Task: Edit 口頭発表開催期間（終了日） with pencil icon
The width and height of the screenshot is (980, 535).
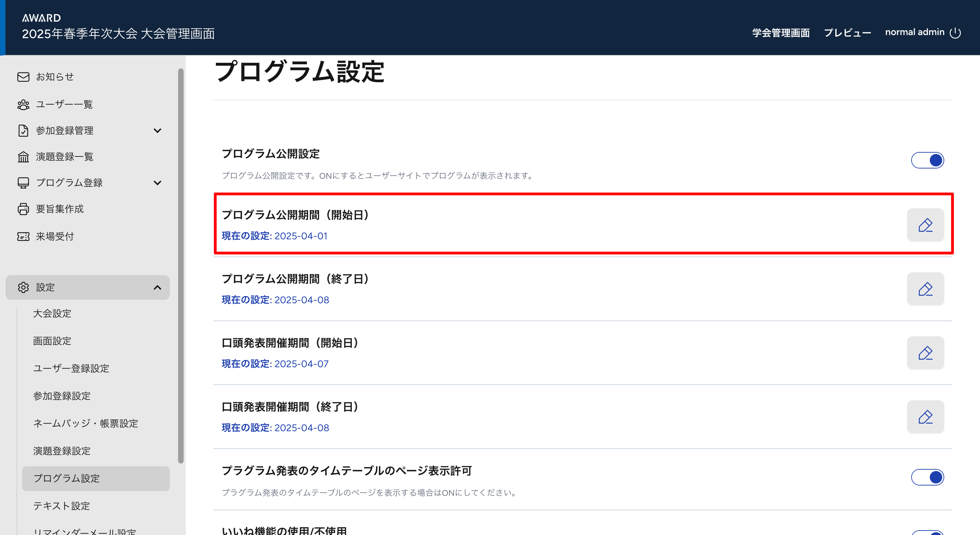Action: tap(925, 417)
